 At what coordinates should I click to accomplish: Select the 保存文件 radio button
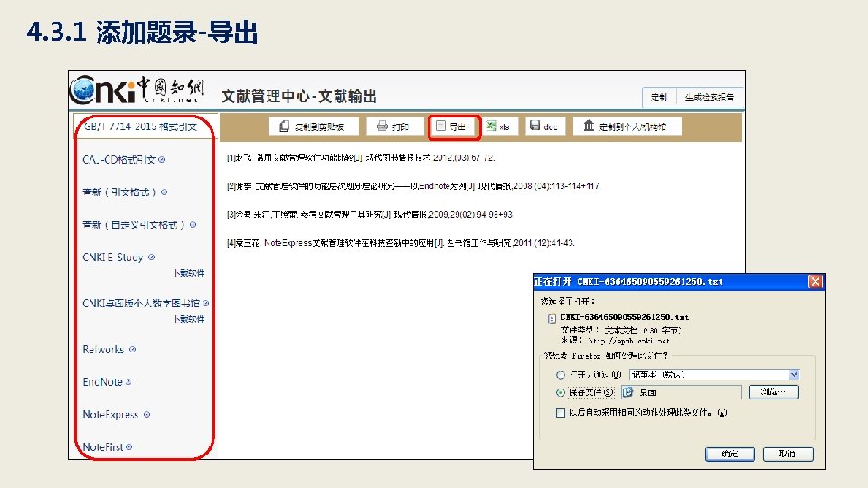click(561, 392)
